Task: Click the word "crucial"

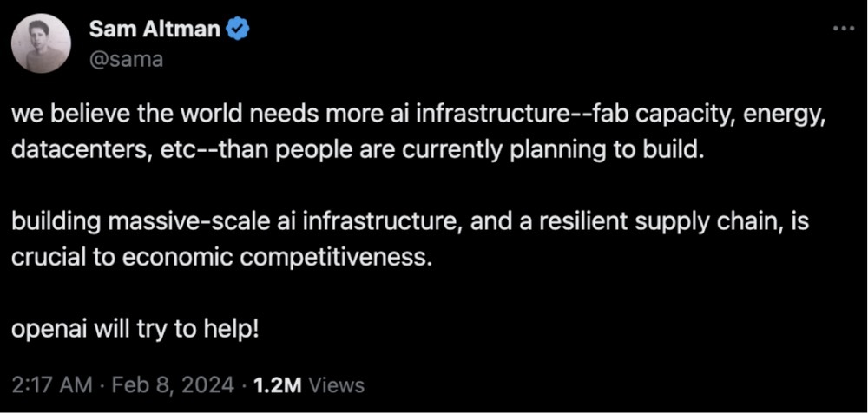Action: click(x=44, y=258)
